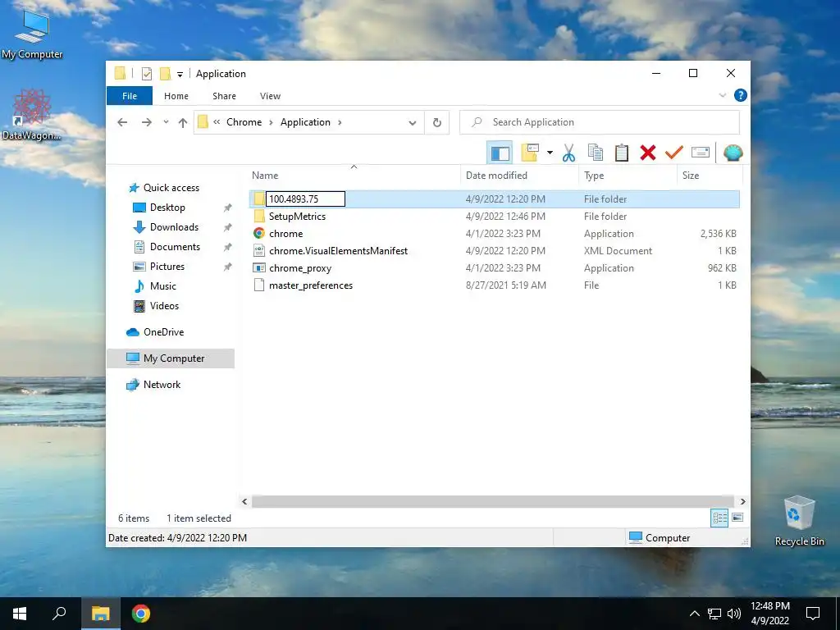Screen dimensions: 840x630
Task: Click the pin icon next to Desktop
Action: coord(228,208)
